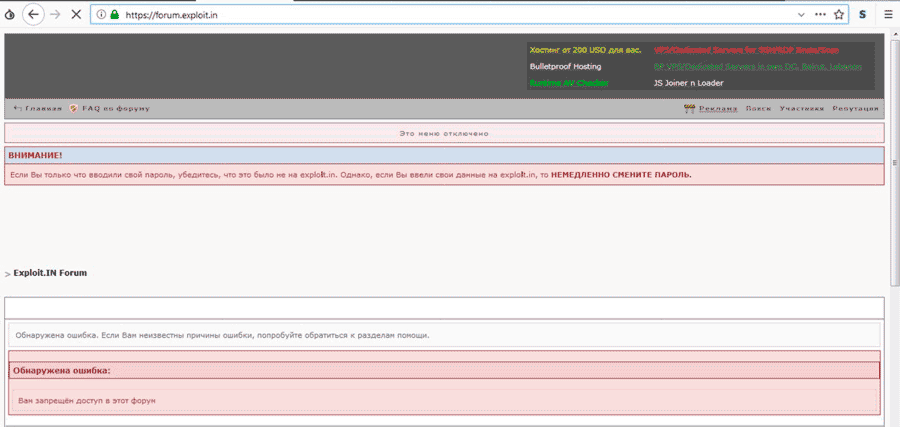This screenshot has width=900, height=427.
Task: Bookmark this page with the star icon
Action: click(x=839, y=15)
